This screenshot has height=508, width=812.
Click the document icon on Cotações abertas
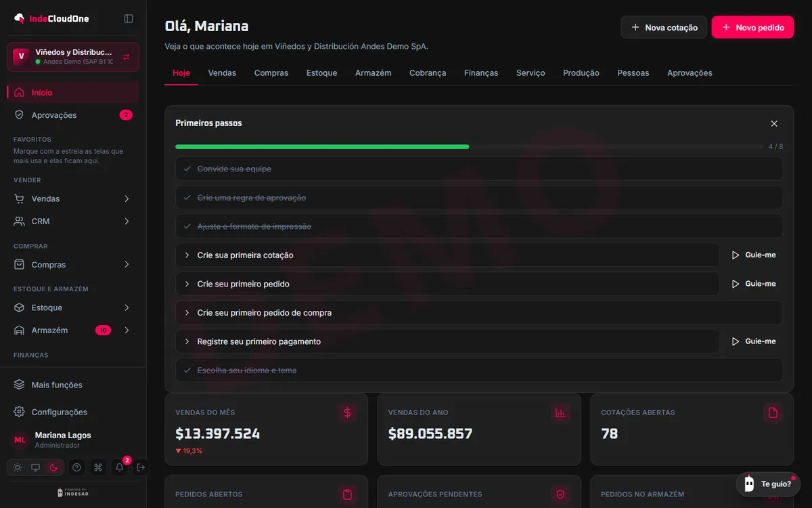(x=773, y=412)
